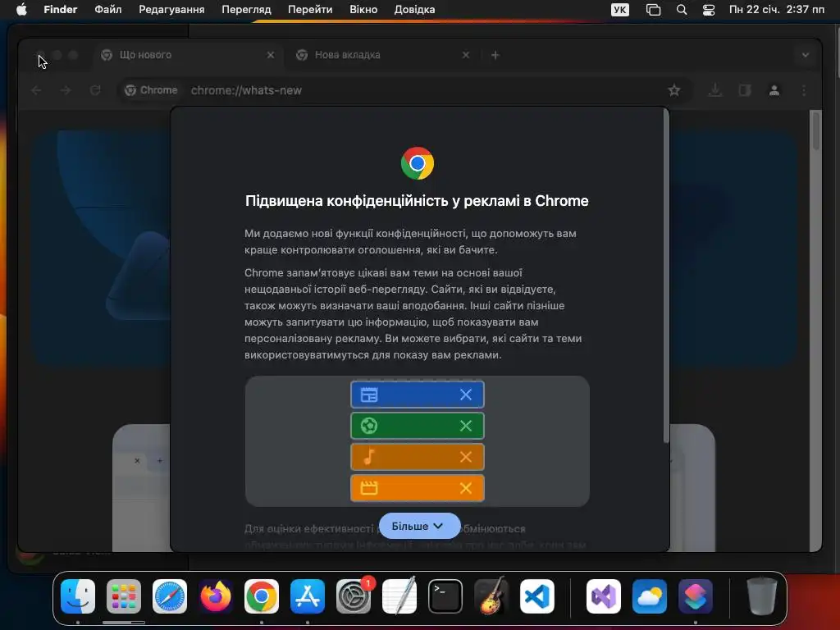Image resolution: width=840 pixels, height=630 pixels.
Task: Click the УК input source indicator
Action: tap(620, 10)
